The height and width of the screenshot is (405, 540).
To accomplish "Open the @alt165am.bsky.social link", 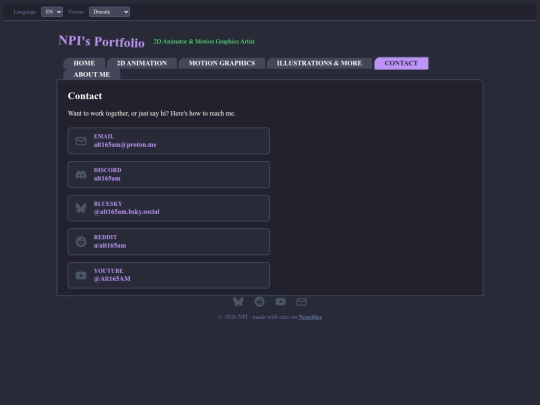I will (126, 212).
